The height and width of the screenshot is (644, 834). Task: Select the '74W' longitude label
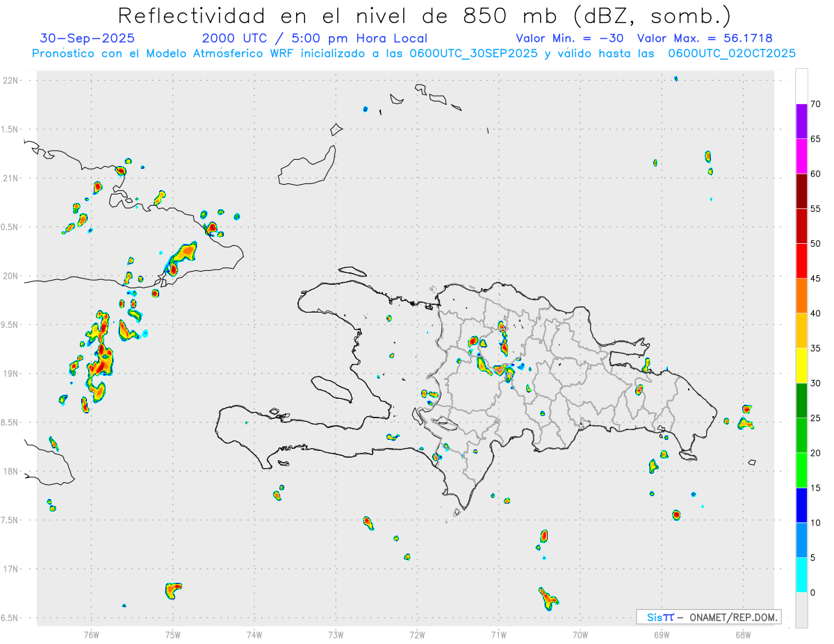pyautogui.click(x=254, y=634)
